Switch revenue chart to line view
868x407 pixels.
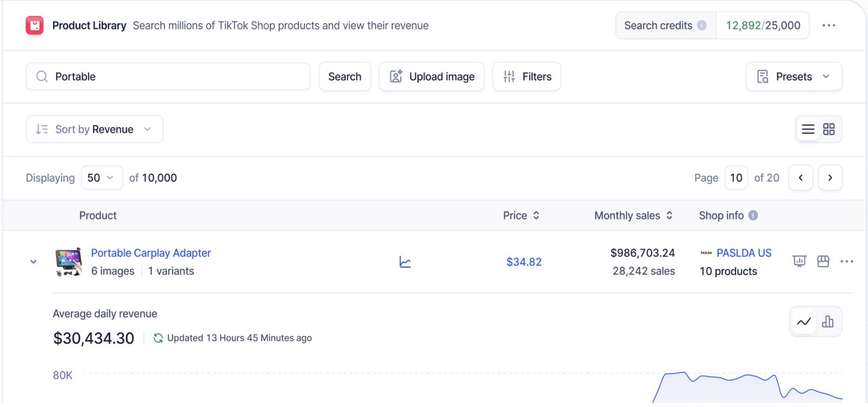coord(804,322)
